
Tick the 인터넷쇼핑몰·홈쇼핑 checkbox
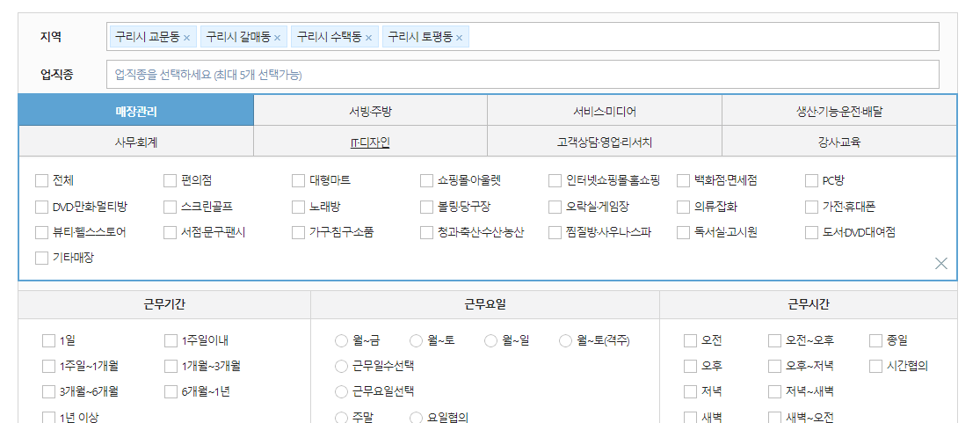(555, 181)
